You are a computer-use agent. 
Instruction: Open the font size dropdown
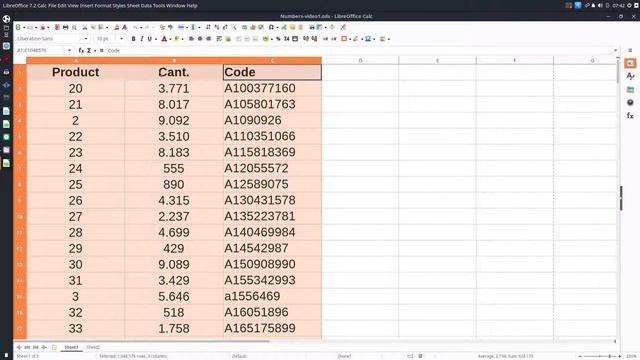pyautogui.click(x=121, y=39)
